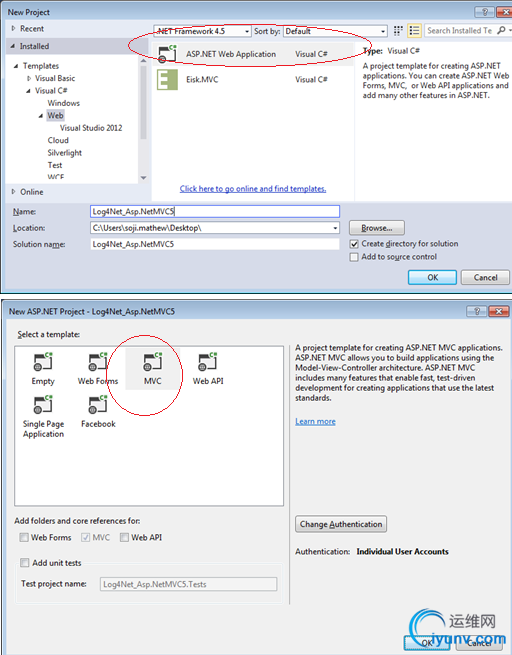The image size is (512, 655).
Task: Choose the Facebook template icon
Action: [x=98, y=404]
